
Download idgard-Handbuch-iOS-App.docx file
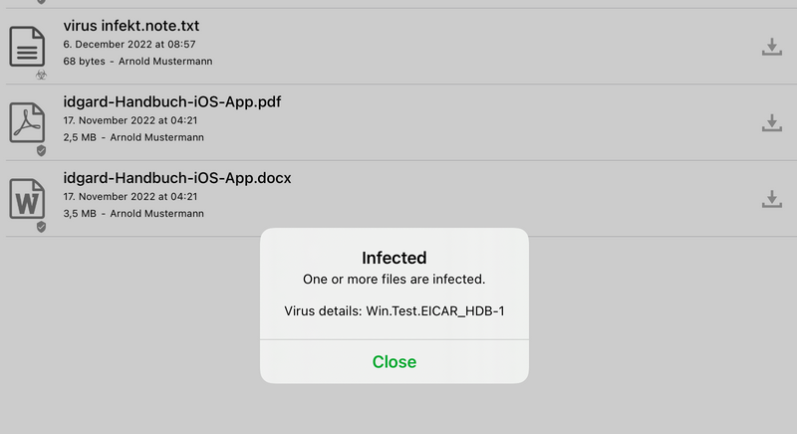coord(772,199)
